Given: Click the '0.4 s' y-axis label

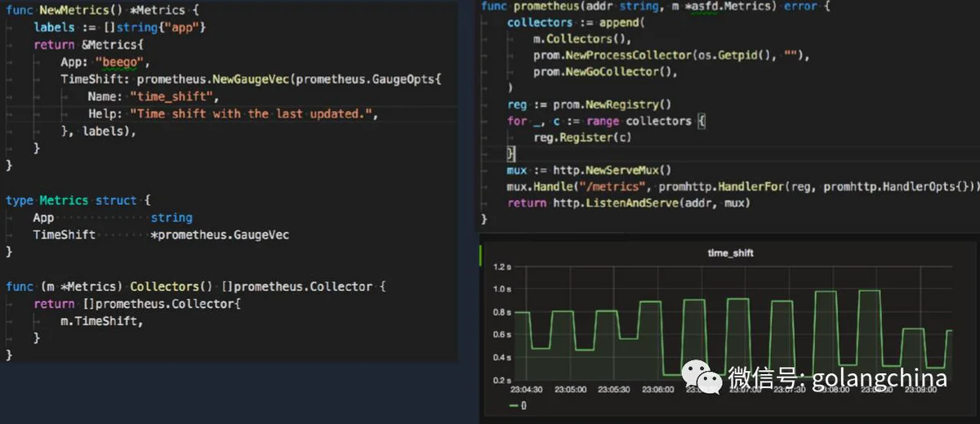Looking at the screenshot, I should (503, 358).
